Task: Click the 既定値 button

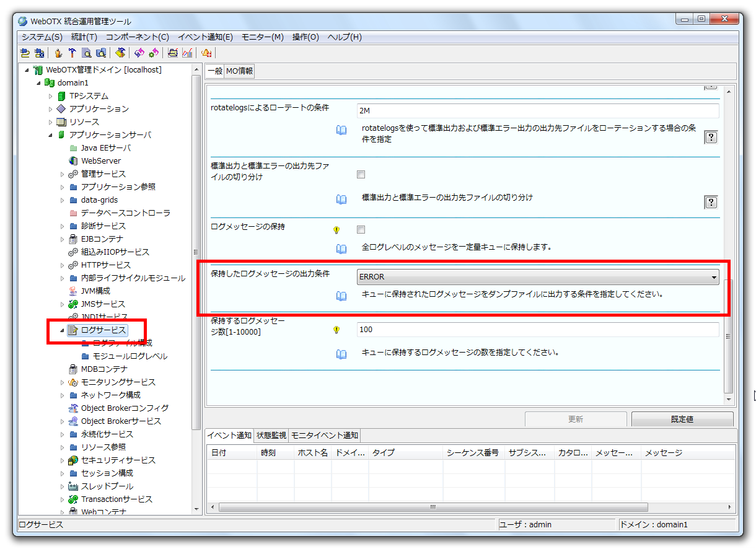Action: (x=682, y=418)
